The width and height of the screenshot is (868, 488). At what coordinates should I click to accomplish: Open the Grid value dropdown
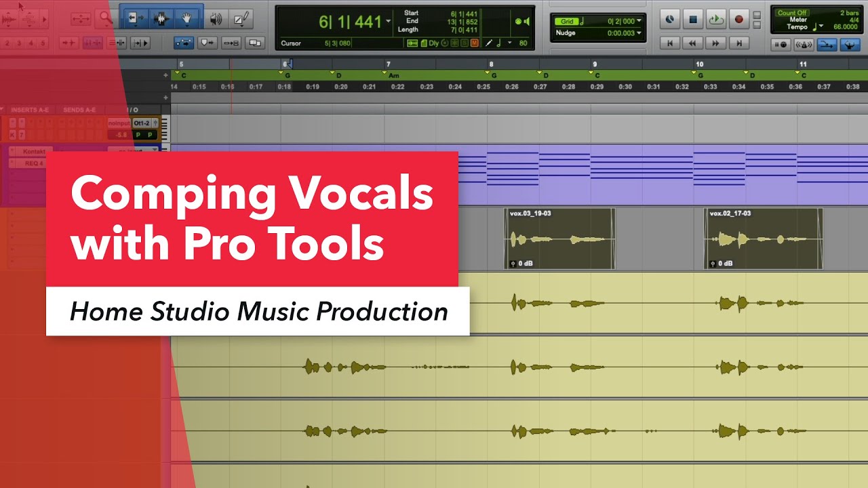coord(639,22)
